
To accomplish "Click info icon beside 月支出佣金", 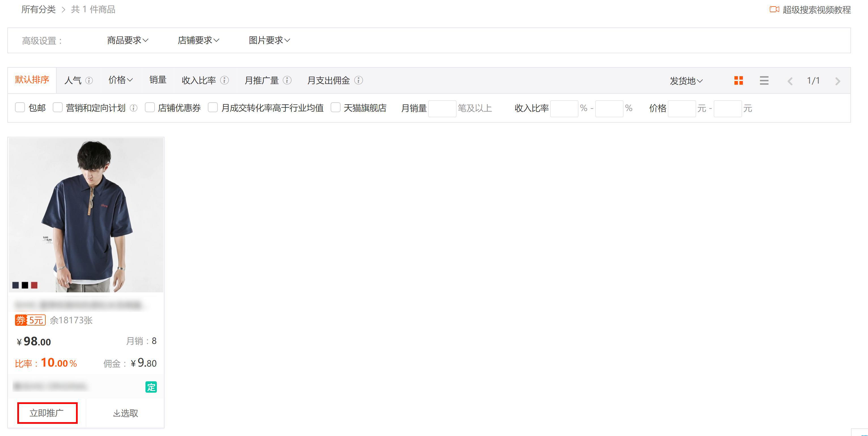I will pos(358,80).
